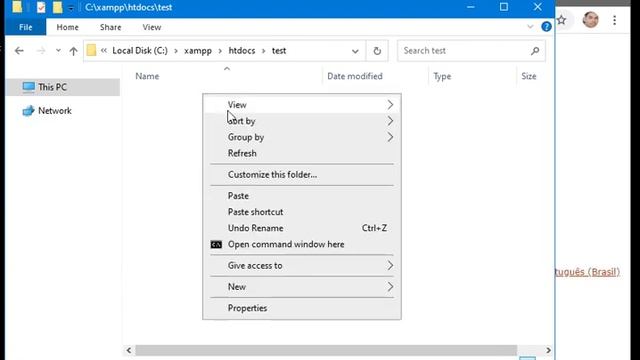This screenshot has height=360, width=640.
Task: Open Chrome profile avatar
Action: [590, 20]
